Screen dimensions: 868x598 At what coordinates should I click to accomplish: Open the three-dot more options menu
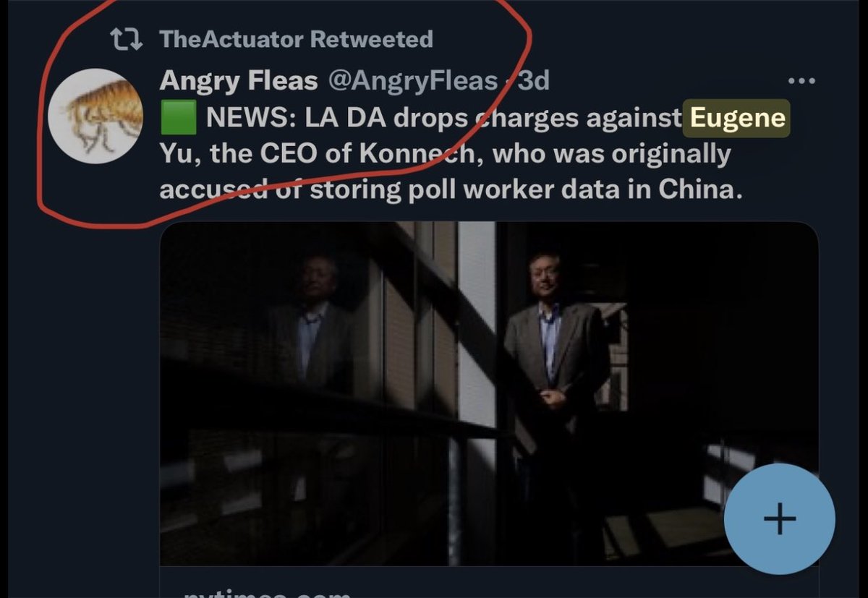click(801, 81)
